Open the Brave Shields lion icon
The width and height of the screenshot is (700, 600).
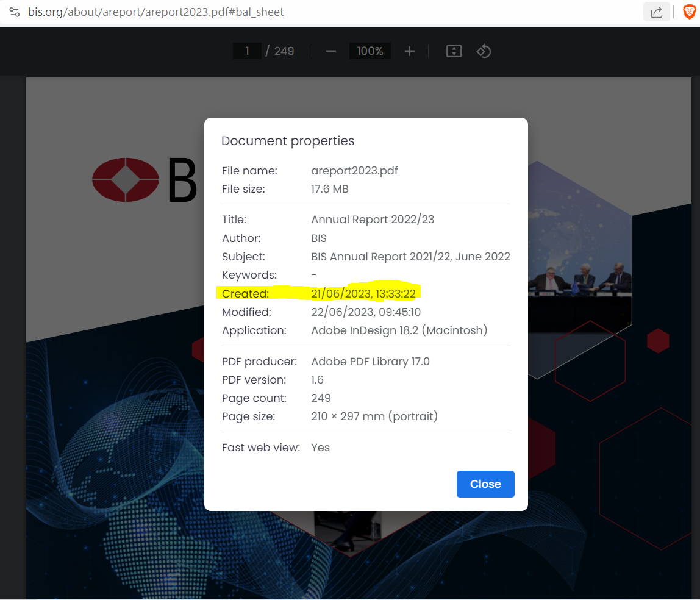click(689, 12)
